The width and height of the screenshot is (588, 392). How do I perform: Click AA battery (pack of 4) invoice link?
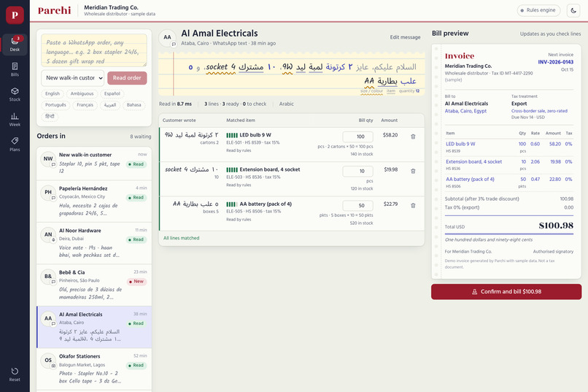(x=470, y=180)
